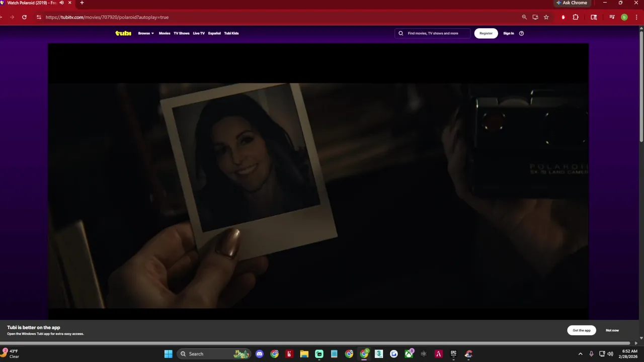Open the TV Shows menu item
Screen dimensions: 644x362
[182, 33]
